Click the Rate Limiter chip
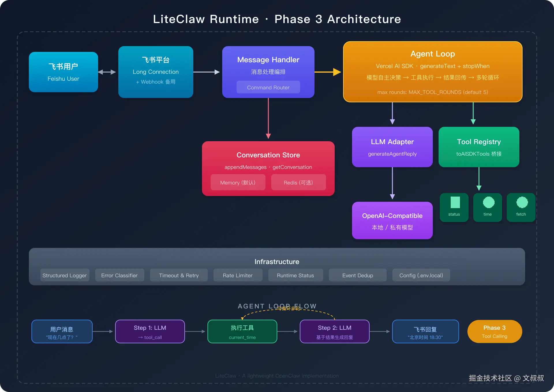Image resolution: width=554 pixels, height=392 pixels. [x=238, y=275]
